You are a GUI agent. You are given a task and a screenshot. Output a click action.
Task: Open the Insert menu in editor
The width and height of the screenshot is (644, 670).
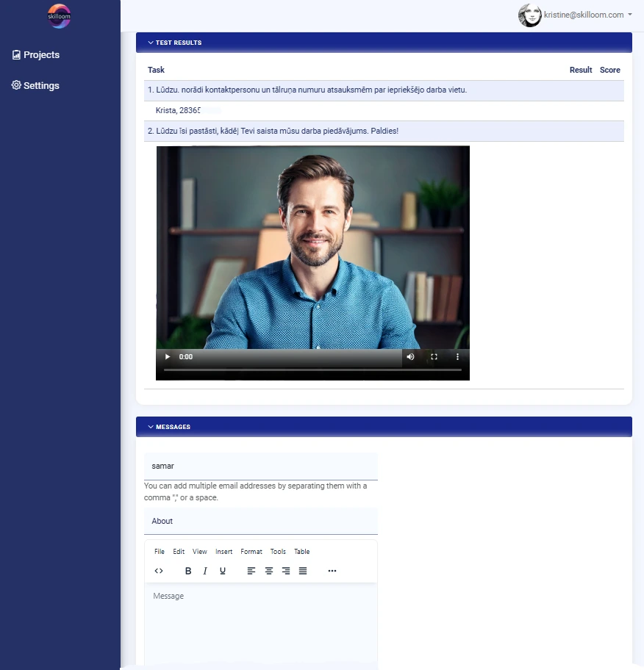coord(223,552)
